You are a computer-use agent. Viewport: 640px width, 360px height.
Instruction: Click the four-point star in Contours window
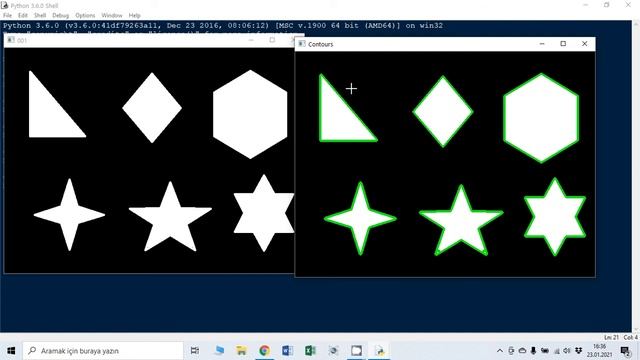(360, 218)
